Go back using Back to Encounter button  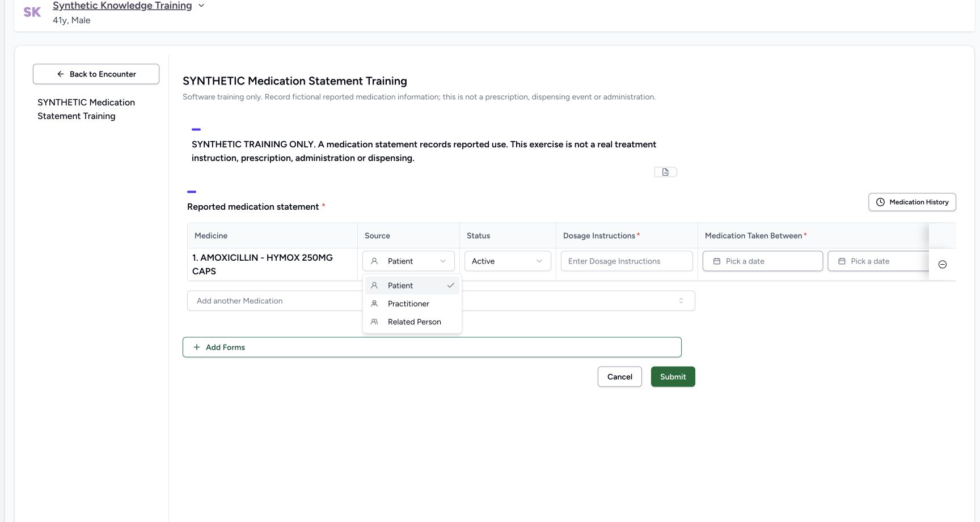pyautogui.click(x=96, y=74)
